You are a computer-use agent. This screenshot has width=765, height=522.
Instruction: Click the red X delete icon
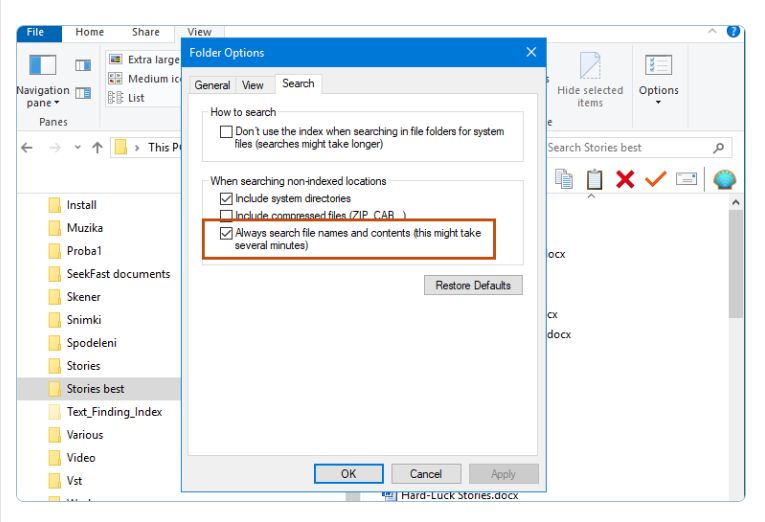pos(625,179)
